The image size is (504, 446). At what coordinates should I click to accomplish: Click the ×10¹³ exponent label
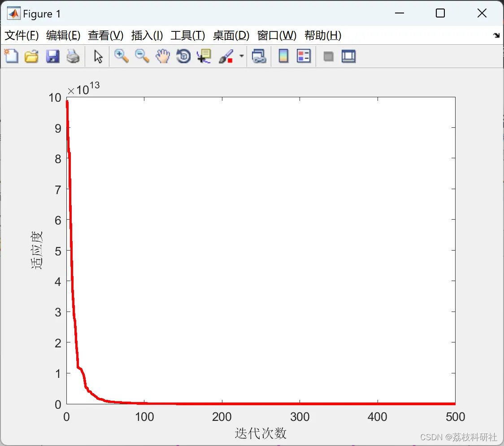click(83, 89)
